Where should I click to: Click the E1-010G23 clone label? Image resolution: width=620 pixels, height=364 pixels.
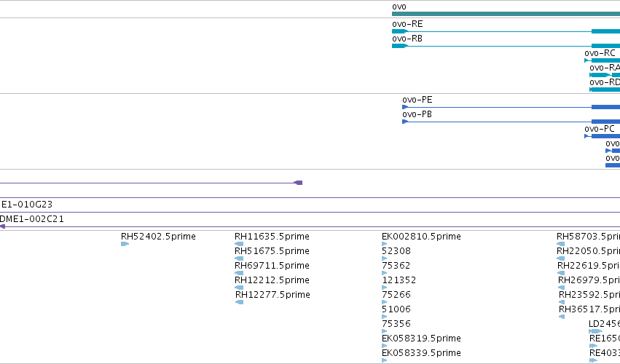point(27,205)
